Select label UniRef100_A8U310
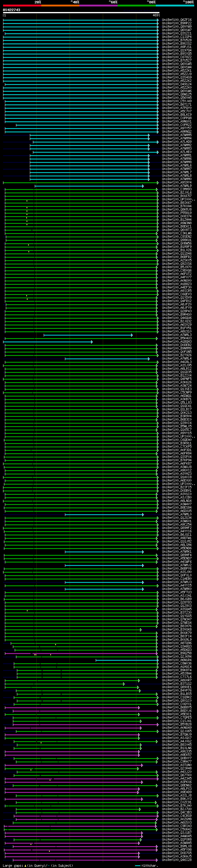Screen dimensions: 197x868 177,332
